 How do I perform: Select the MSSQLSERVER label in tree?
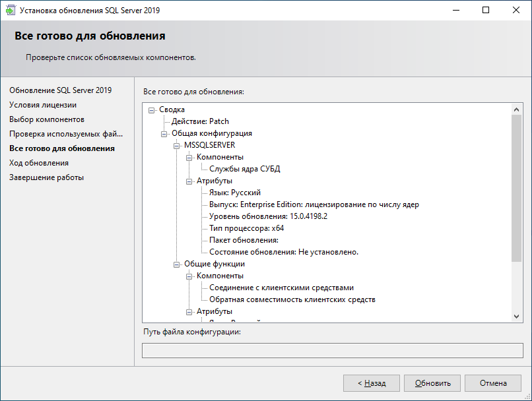[x=209, y=145]
